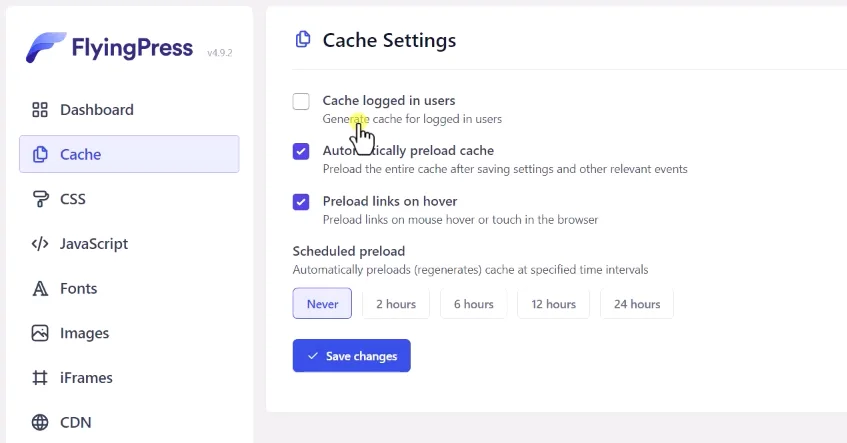Click the CDN globe icon
The image size is (847, 443).
[40, 422]
